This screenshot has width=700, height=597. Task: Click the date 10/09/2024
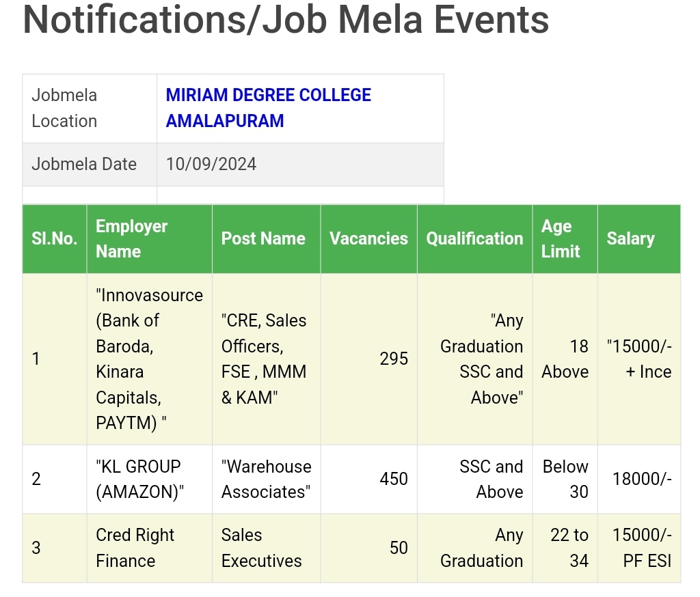211,164
